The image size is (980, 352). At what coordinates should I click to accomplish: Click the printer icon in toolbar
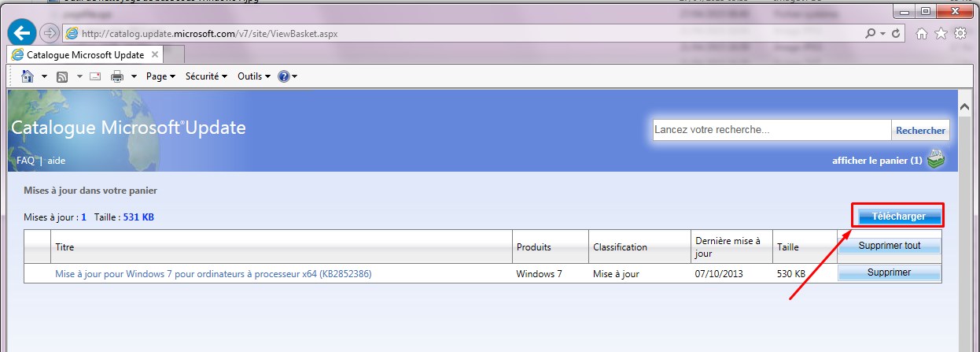pos(117,76)
